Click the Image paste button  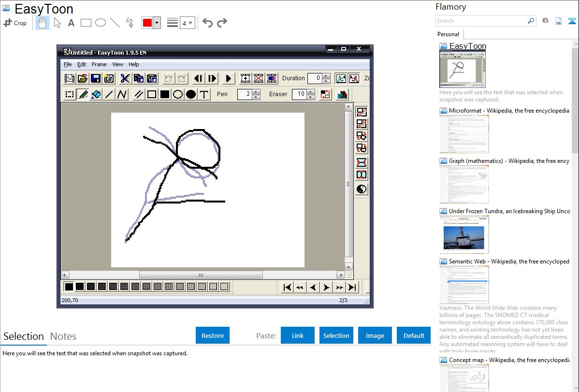(x=375, y=335)
